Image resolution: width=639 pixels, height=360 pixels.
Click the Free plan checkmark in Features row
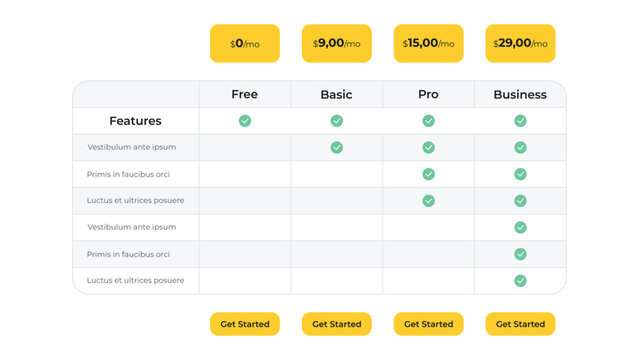click(x=245, y=121)
